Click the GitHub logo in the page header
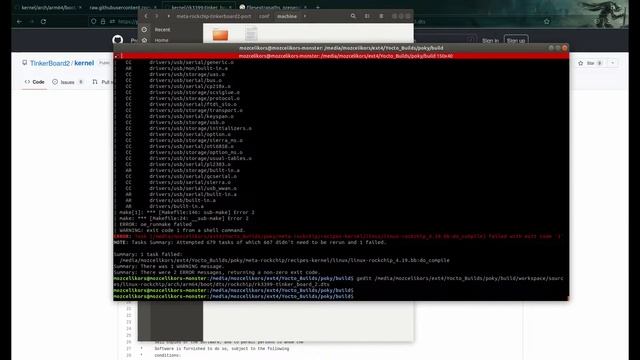This screenshot has height=360, width=640. [118, 40]
